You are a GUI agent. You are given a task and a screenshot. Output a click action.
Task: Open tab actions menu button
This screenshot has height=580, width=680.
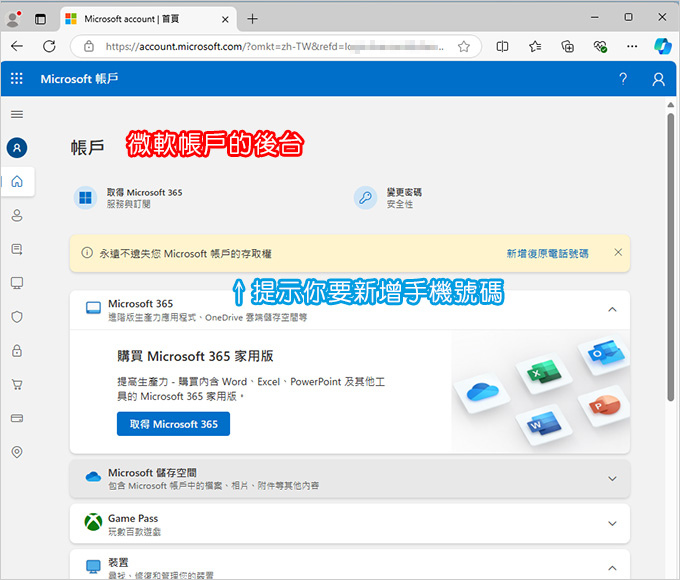pos(40,19)
